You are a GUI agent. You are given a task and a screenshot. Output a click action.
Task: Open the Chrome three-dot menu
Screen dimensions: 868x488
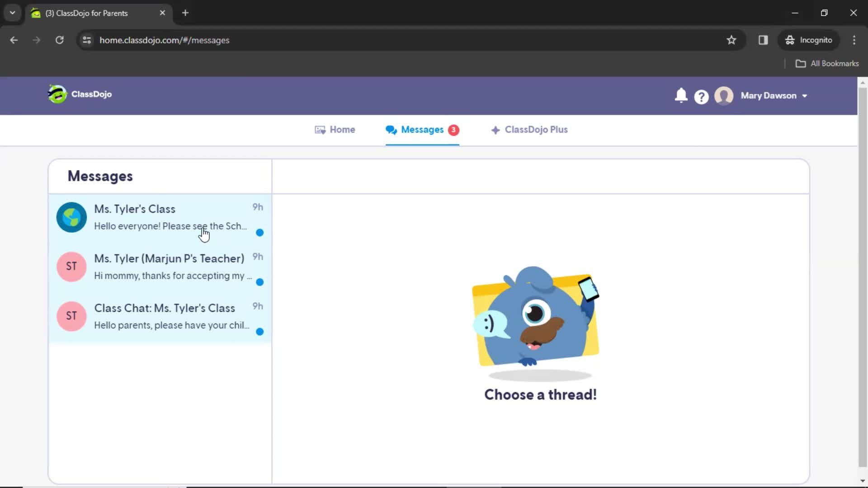854,40
